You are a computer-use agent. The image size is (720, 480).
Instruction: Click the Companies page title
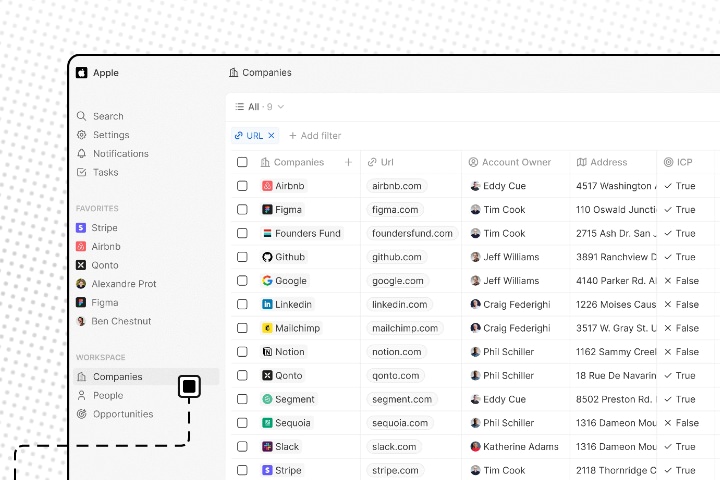click(260, 73)
